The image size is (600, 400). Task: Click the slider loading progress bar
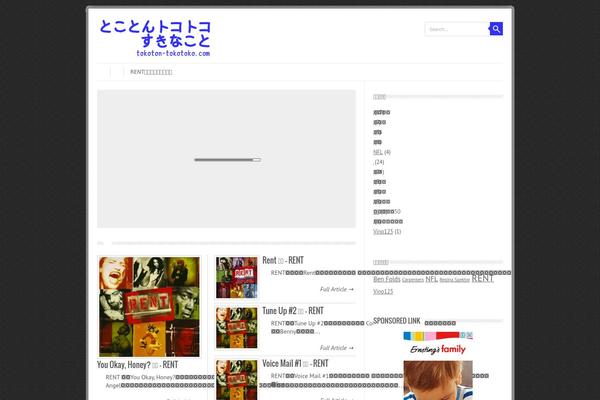(x=227, y=160)
